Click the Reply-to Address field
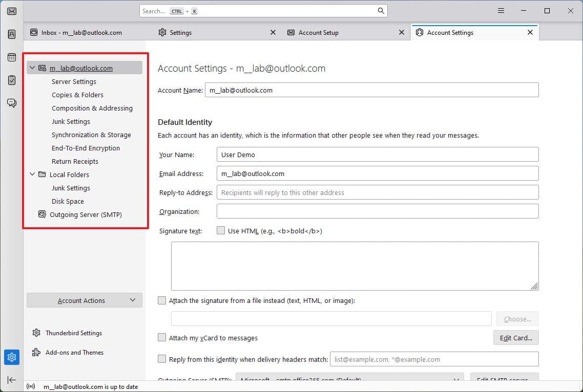Viewport: 583px width, 392px height. pyautogui.click(x=377, y=192)
